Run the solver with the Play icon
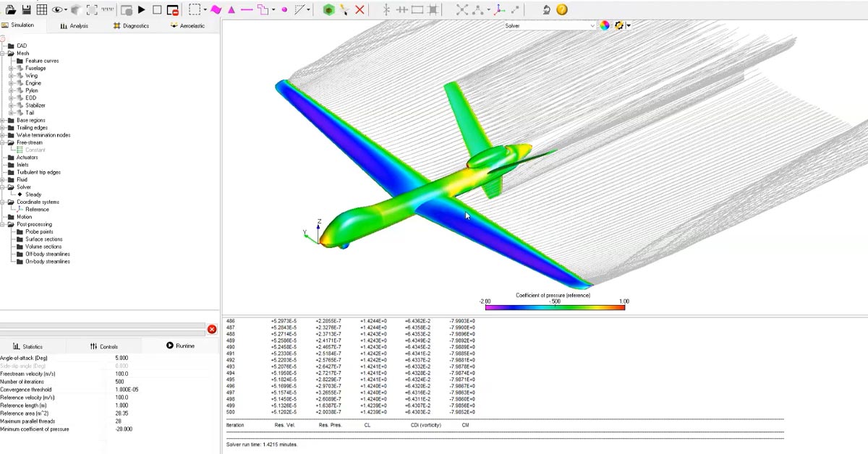 tap(142, 9)
